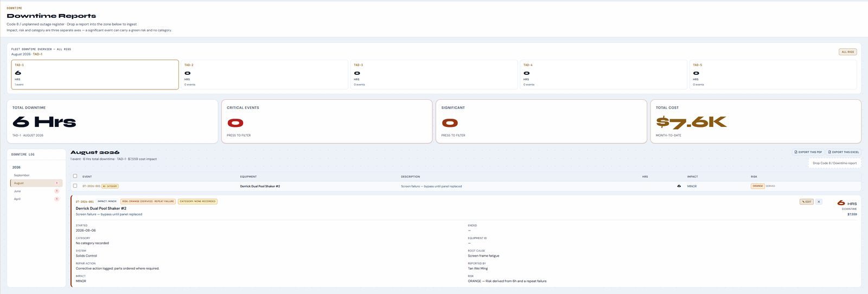This screenshot has height=294, width=868.
Task: Click the reporter name Tan Wei Ming
Action: pyautogui.click(x=477, y=269)
